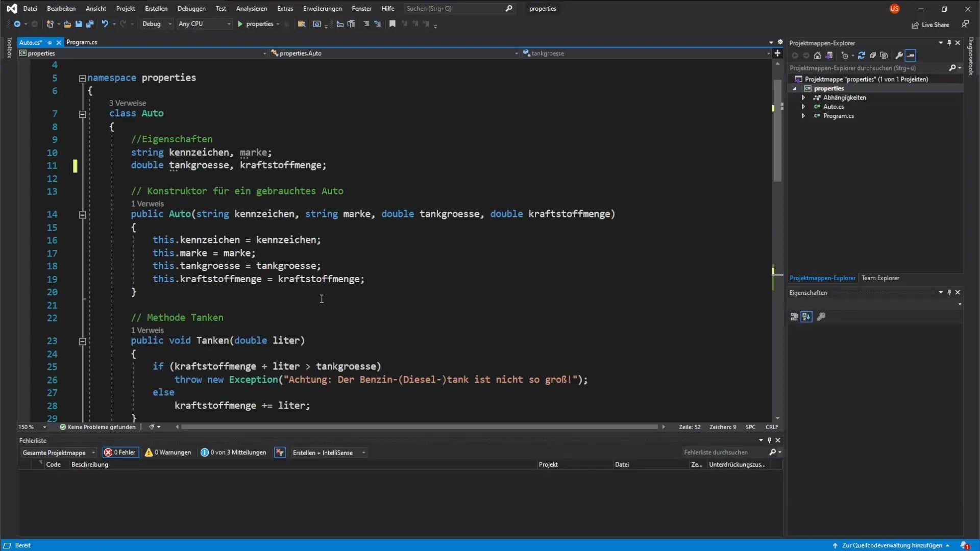
Task: Click the Navigate Backward arrow in toolbar
Action: pos(17,24)
